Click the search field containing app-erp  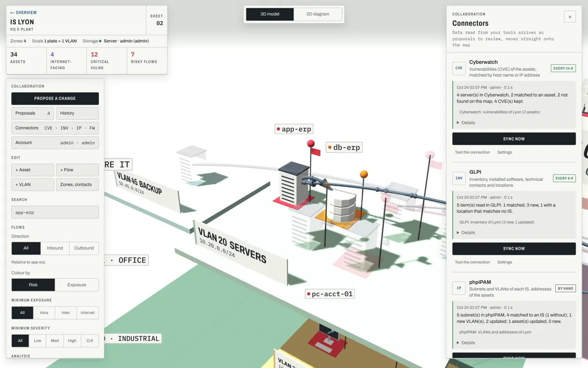click(55, 212)
